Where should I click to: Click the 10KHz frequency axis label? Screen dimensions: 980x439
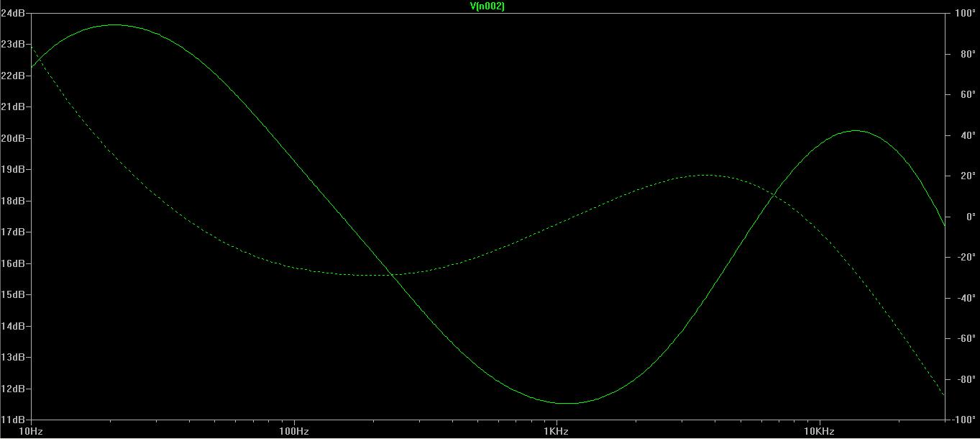point(820,432)
